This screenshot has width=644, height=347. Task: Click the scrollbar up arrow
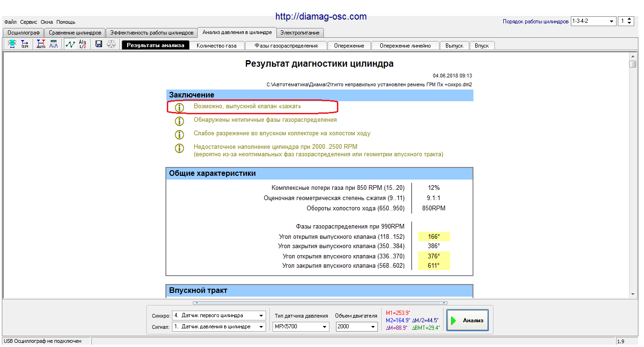click(x=632, y=56)
